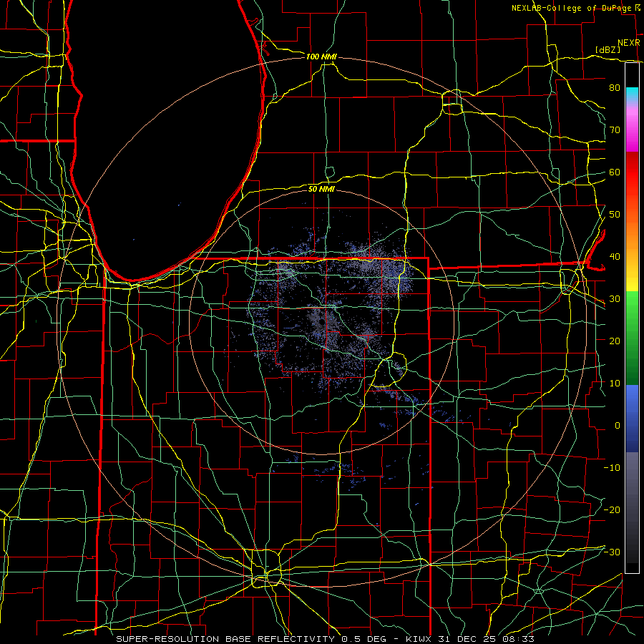Click the -30 dBZ scale value
The image size is (644, 644).
pos(612,552)
